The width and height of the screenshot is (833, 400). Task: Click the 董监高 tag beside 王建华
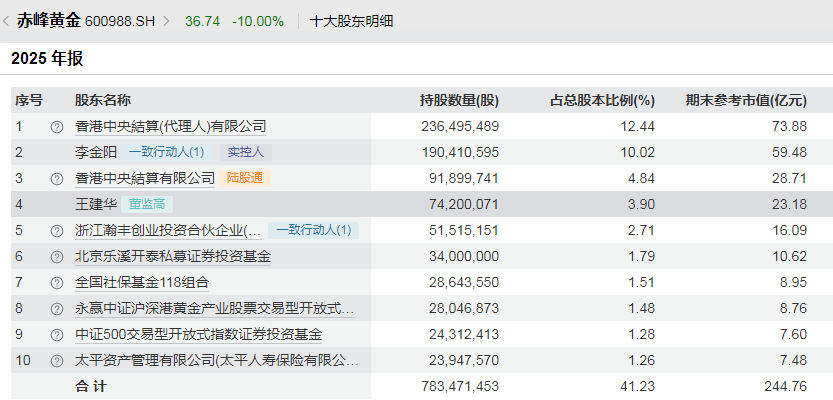149,204
